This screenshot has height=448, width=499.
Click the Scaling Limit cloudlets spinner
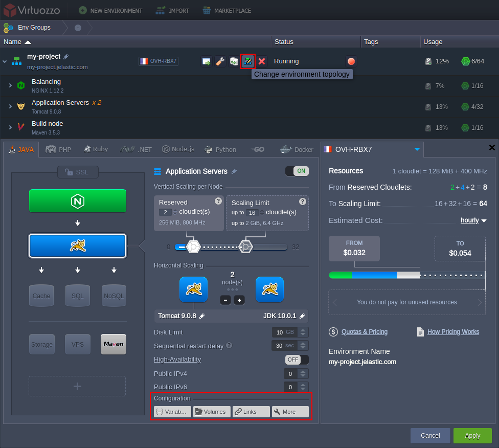[x=262, y=213]
